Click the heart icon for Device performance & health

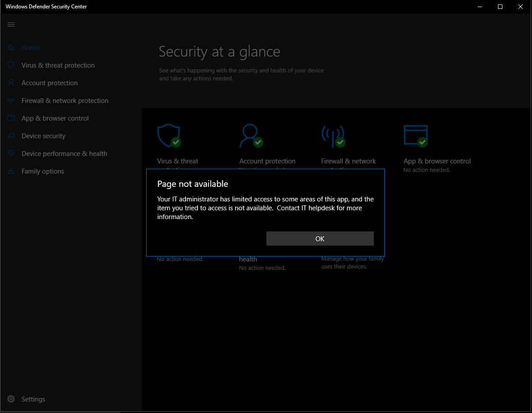pos(11,154)
